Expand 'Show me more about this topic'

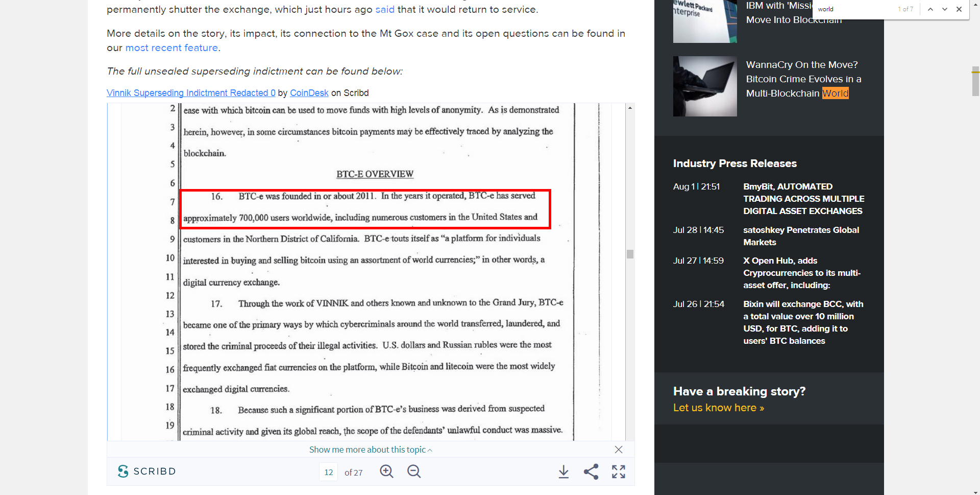[x=371, y=450]
